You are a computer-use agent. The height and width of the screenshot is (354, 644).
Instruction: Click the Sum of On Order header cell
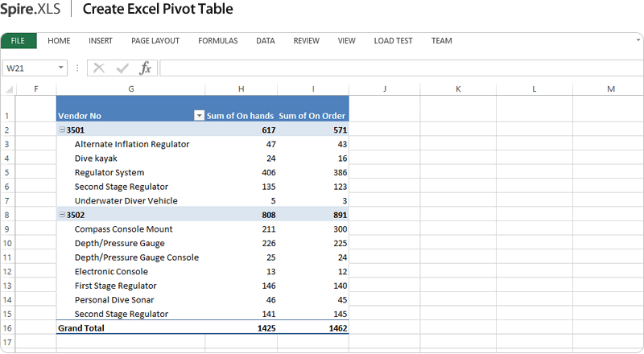(313, 116)
